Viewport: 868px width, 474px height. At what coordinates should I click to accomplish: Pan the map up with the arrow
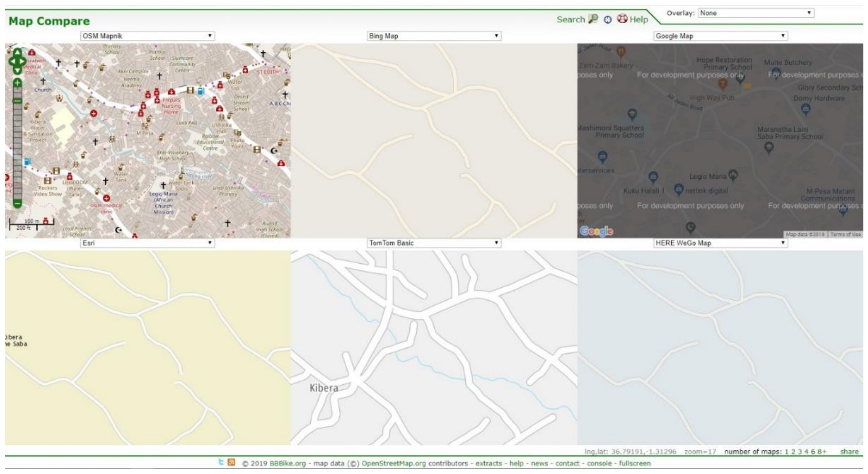[17, 52]
